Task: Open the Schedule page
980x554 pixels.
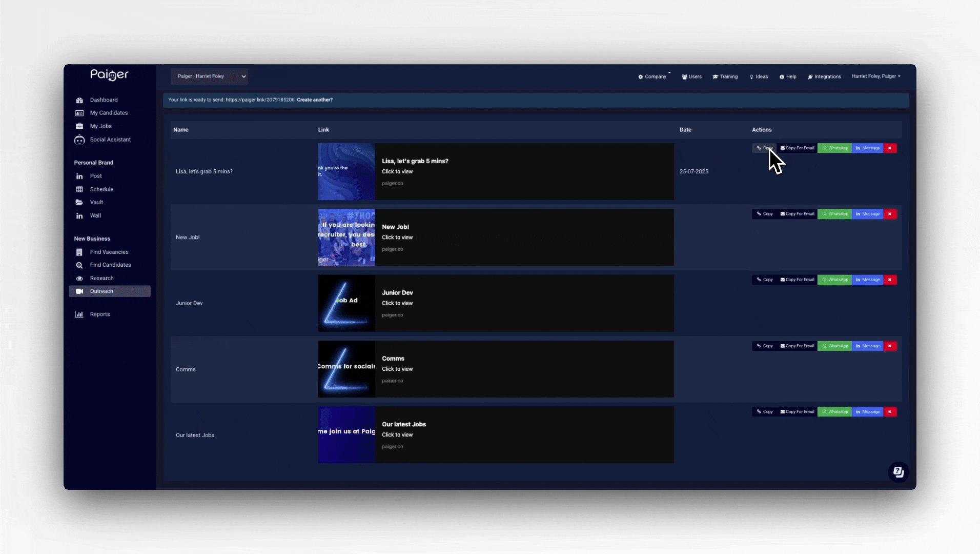Action: [x=101, y=189]
